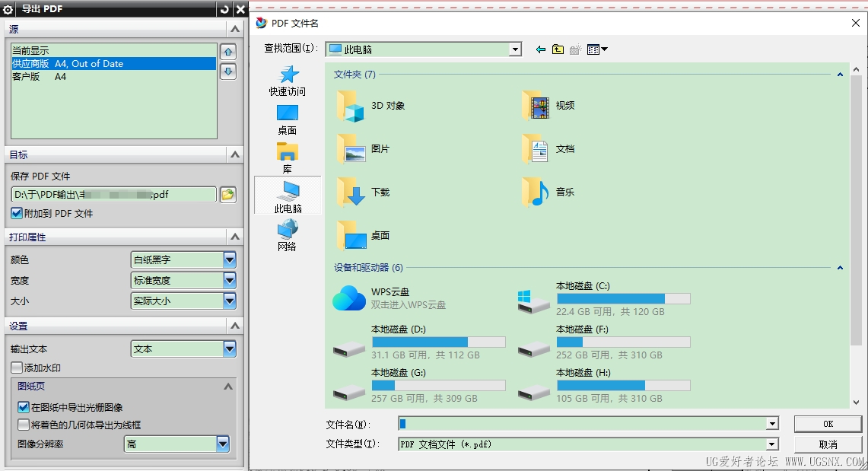Open 本地磁盘 (D:)

[x=419, y=342]
